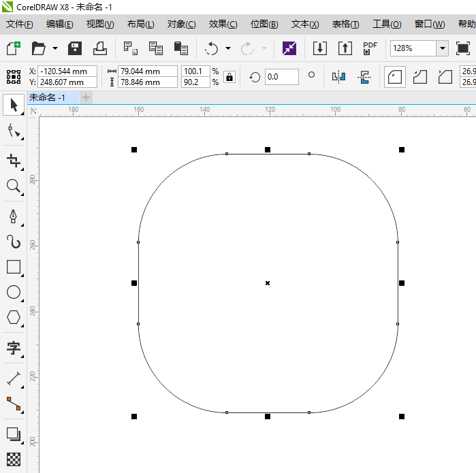
Task: Select the Pick tool arrow
Action: coord(13,105)
